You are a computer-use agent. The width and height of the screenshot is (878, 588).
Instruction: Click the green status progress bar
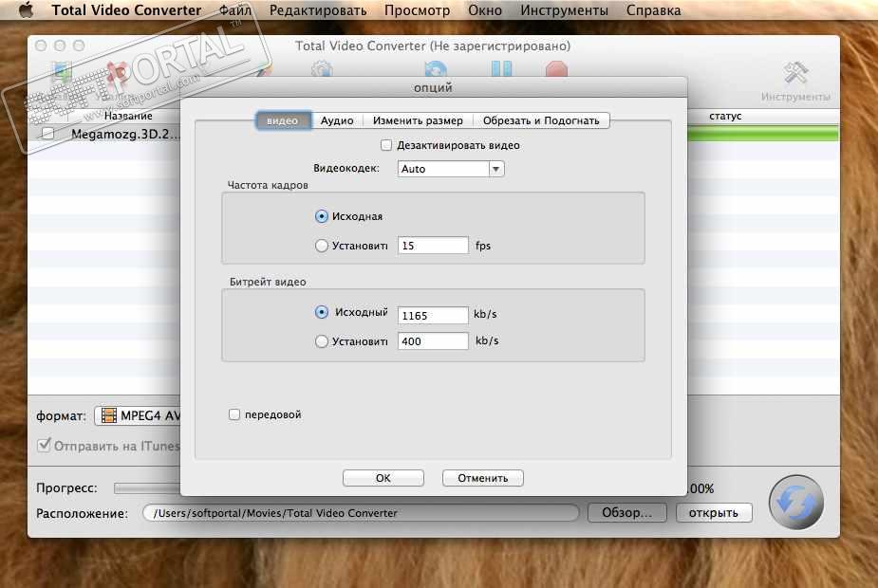pyautogui.click(x=764, y=134)
